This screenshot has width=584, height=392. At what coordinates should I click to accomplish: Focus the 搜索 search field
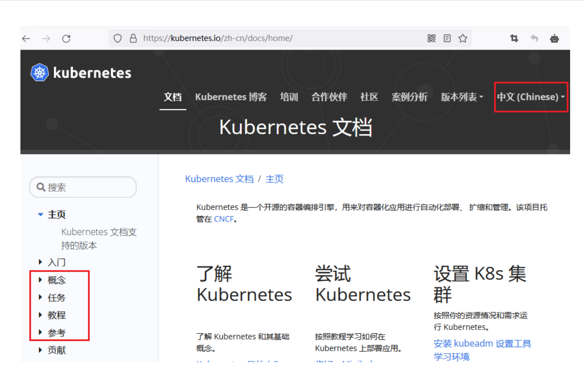83,187
